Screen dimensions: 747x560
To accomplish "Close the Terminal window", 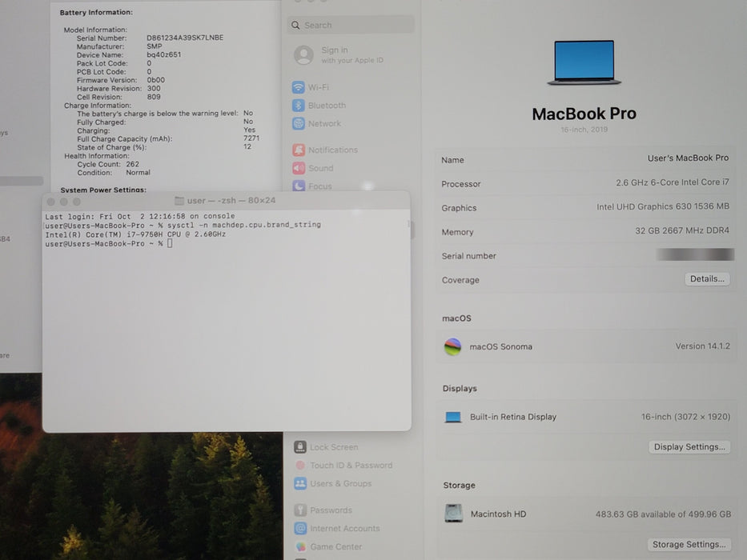I will 50,202.
